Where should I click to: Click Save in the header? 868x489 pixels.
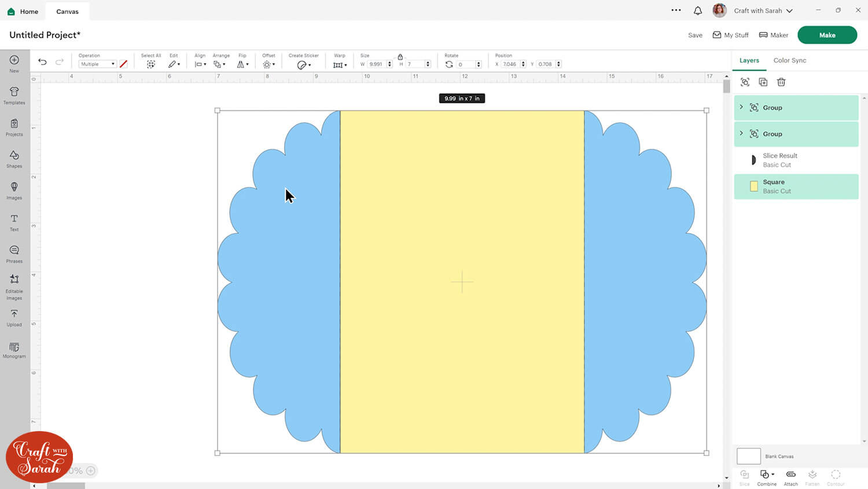[x=695, y=35]
